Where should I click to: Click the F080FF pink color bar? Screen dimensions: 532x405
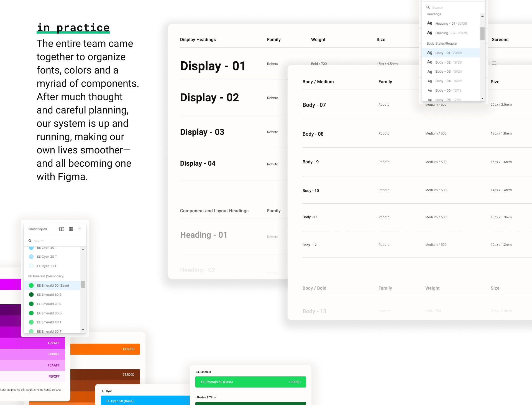click(32, 354)
